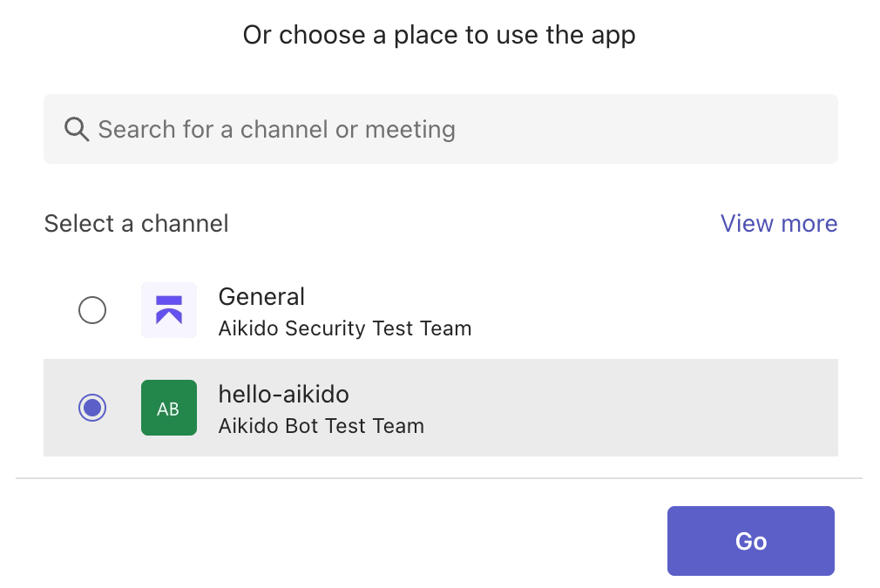Image resolution: width=880 pixels, height=588 pixels.
Task: Click the Aikido Bot Test Team subtitle
Action: [x=321, y=427]
